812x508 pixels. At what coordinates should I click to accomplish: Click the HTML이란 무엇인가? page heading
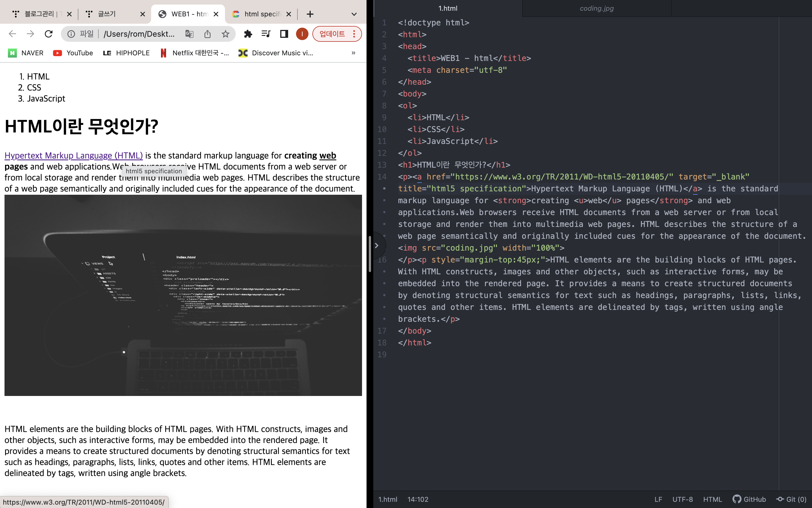pos(81,126)
